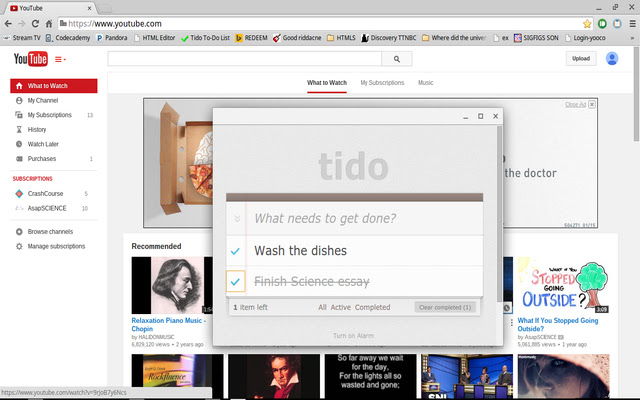Select What to Watch in sidebar

[x=53, y=86]
